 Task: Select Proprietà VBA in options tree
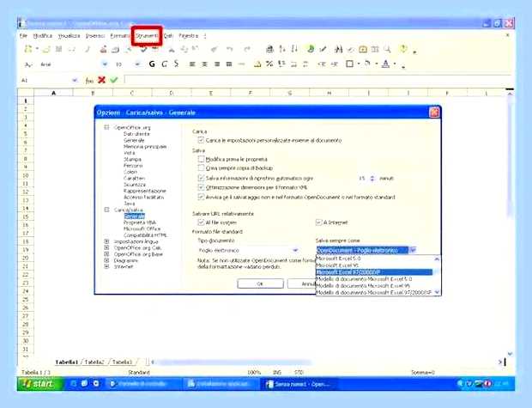tap(140, 222)
